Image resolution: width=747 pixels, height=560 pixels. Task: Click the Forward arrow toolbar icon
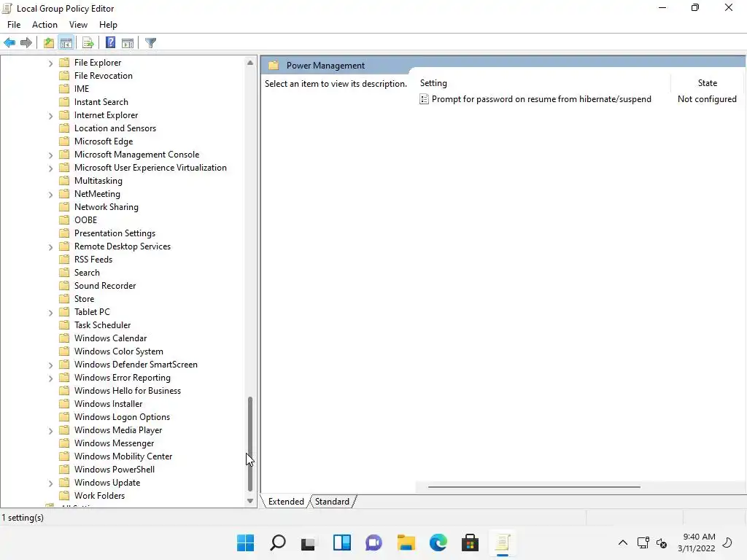click(26, 43)
